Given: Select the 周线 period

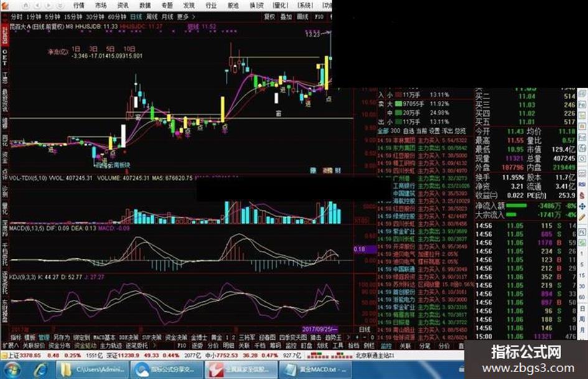Looking at the screenshot, I should click(x=152, y=17).
